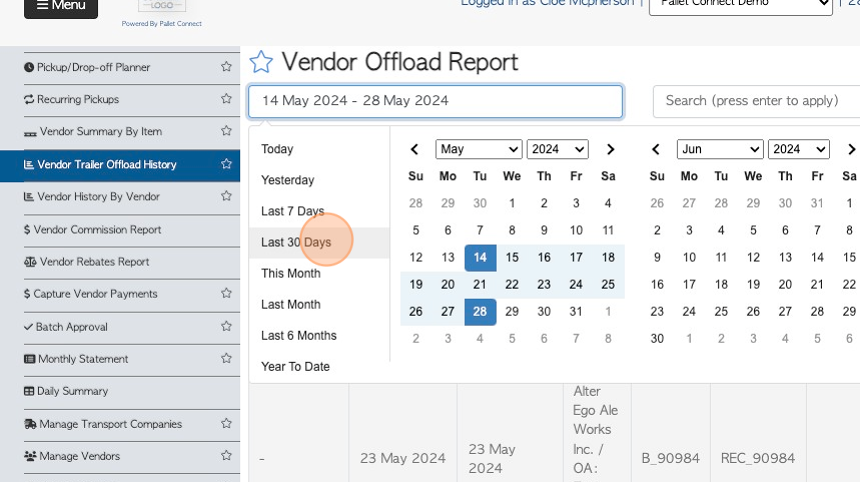Screen dimensions: 860x482
Task: Open Vendor Commission Report
Action: point(98,230)
